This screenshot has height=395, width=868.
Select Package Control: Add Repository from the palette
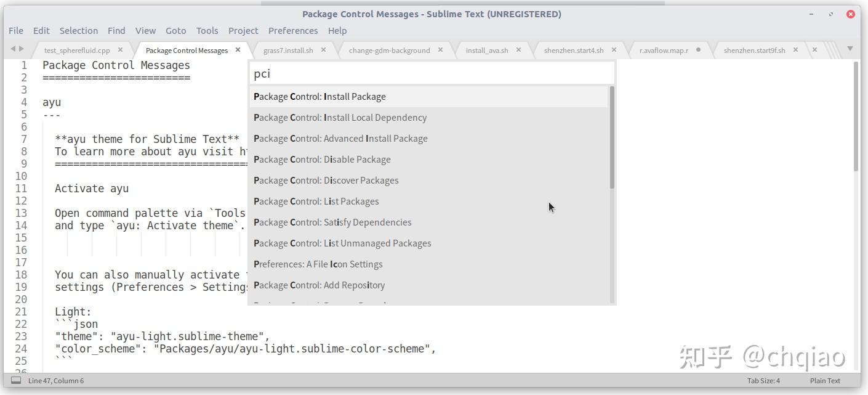click(319, 285)
